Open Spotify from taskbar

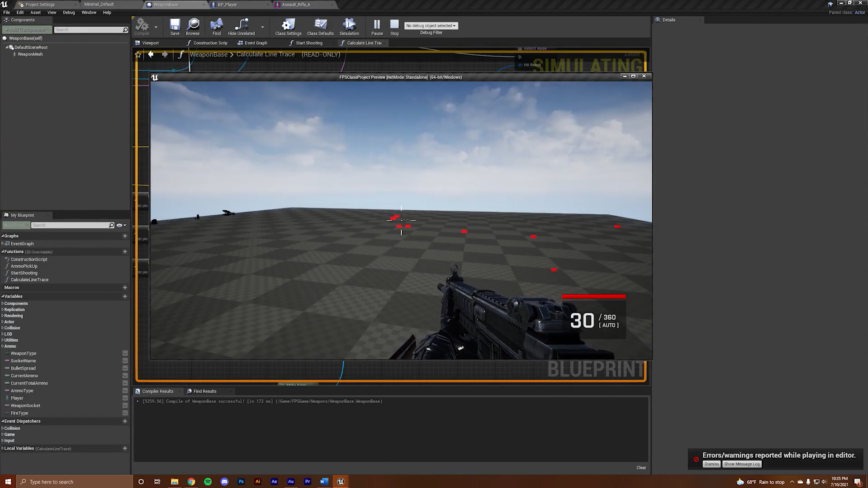click(x=208, y=482)
